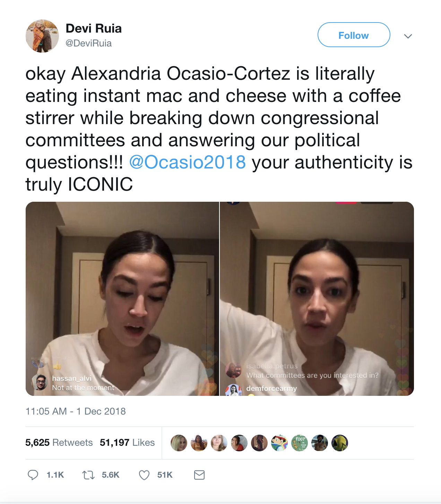Click the first liker avatar with blonde hair
This screenshot has width=441, height=504.
tap(179, 443)
